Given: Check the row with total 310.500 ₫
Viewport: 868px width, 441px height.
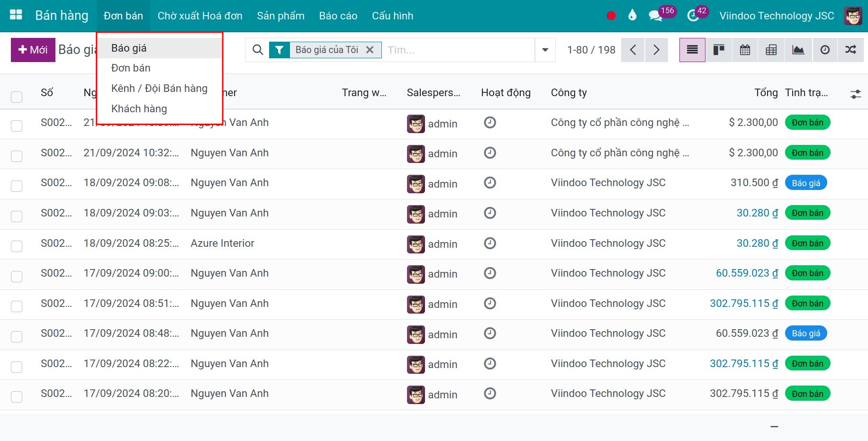Looking at the screenshot, I should tap(17, 186).
